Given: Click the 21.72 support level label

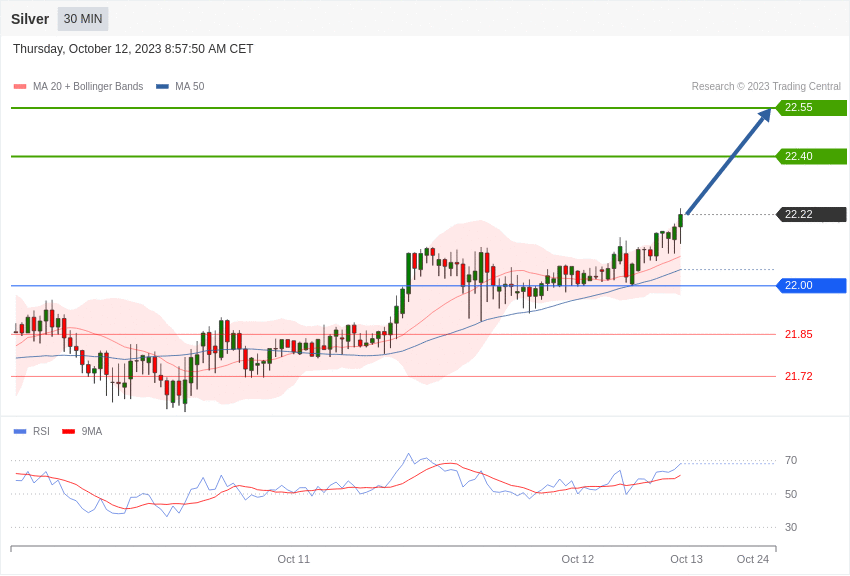Looking at the screenshot, I should pos(799,376).
